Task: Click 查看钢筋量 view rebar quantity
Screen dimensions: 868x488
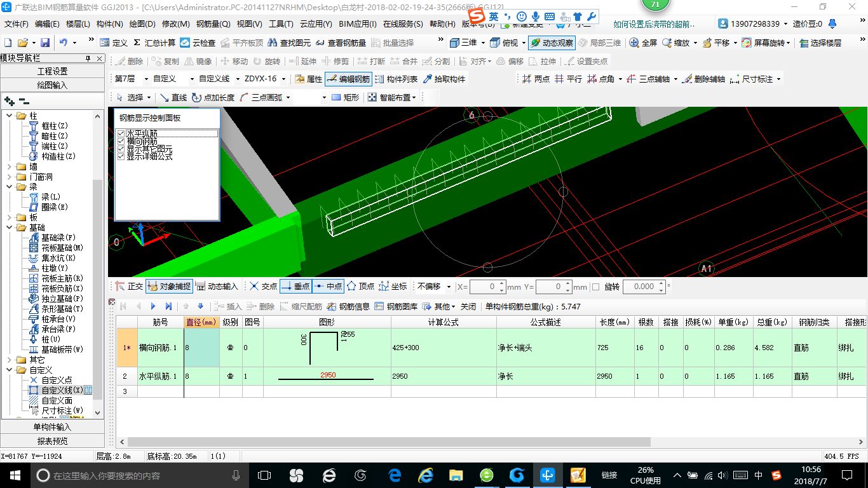Action: (x=341, y=43)
